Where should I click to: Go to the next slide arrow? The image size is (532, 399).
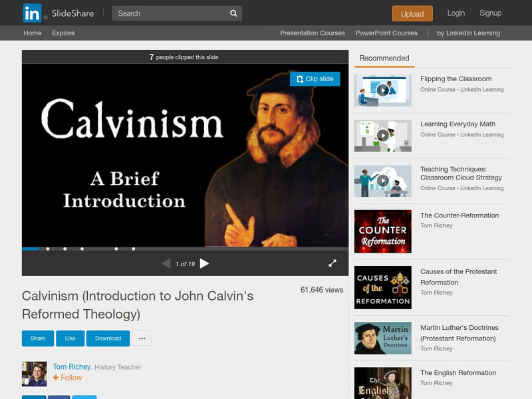pyautogui.click(x=204, y=263)
